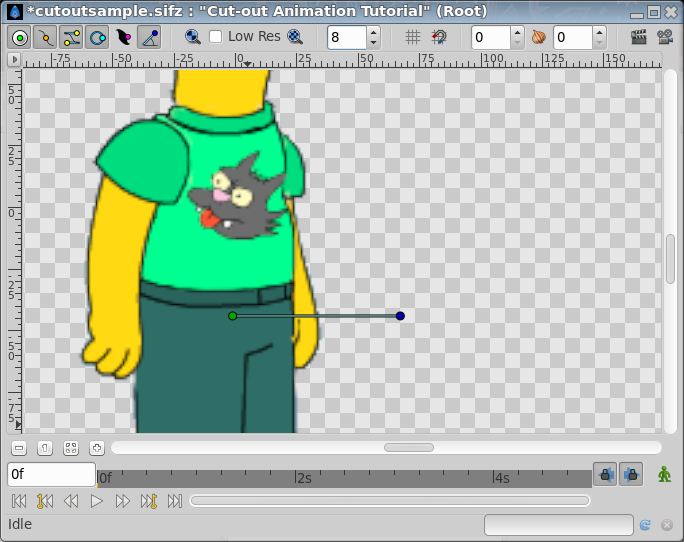
Task: Increase past onion skin count
Action: (x=517, y=32)
